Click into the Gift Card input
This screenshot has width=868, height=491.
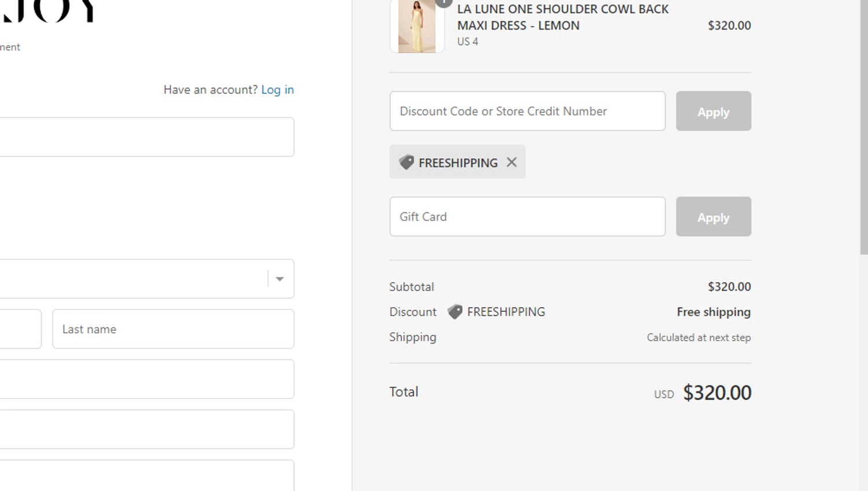[527, 217]
